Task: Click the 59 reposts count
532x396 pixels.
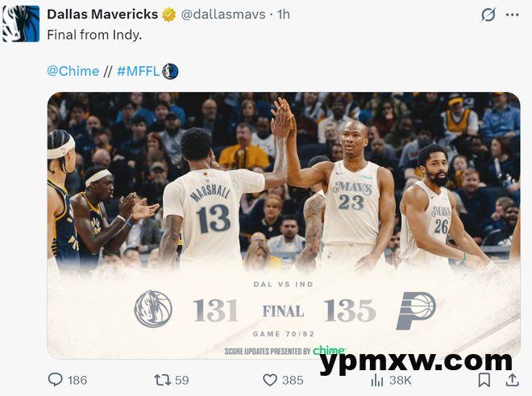Action: coord(182,380)
